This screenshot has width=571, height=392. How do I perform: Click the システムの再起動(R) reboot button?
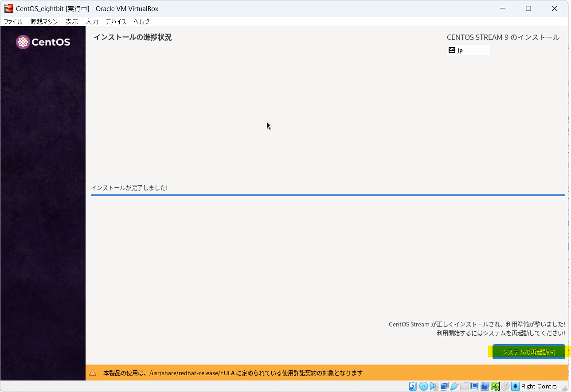coord(529,352)
